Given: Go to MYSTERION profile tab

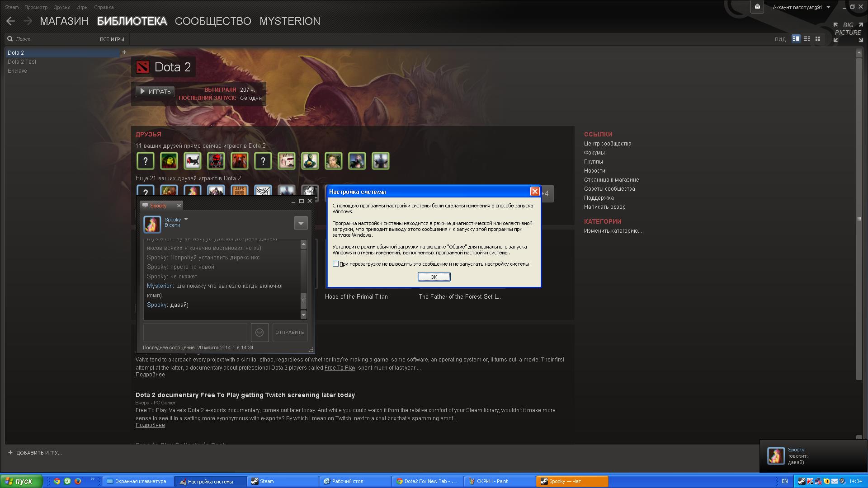Looking at the screenshot, I should tap(290, 21).
